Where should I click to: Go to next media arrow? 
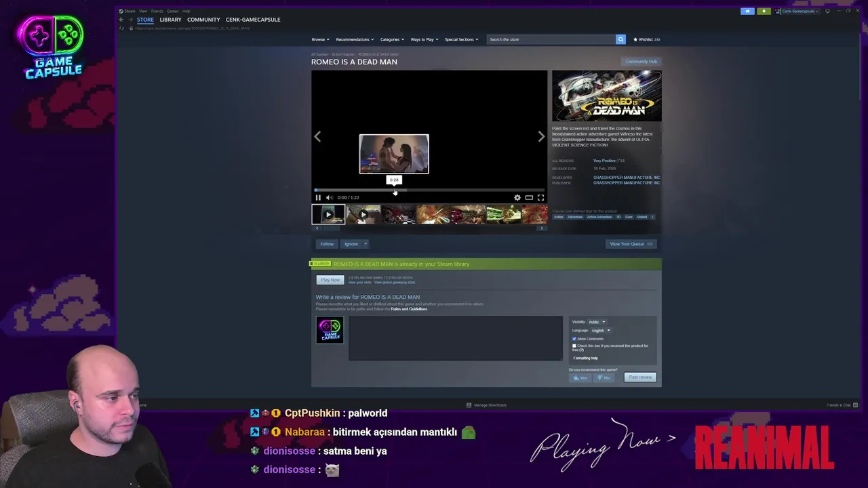tap(541, 136)
